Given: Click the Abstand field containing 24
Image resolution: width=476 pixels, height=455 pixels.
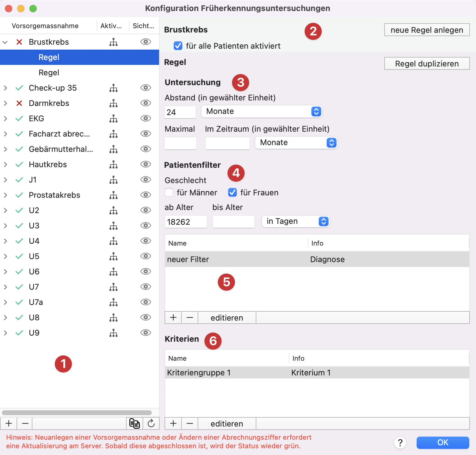Looking at the screenshot, I should (x=180, y=112).
